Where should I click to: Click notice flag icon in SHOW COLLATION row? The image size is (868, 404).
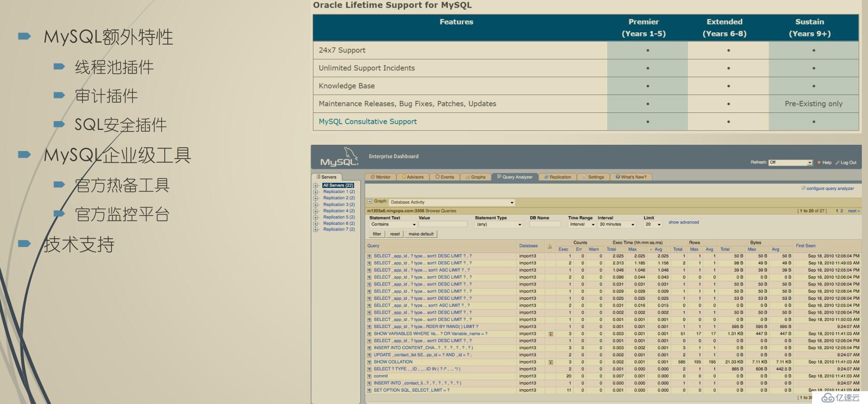coord(551,362)
